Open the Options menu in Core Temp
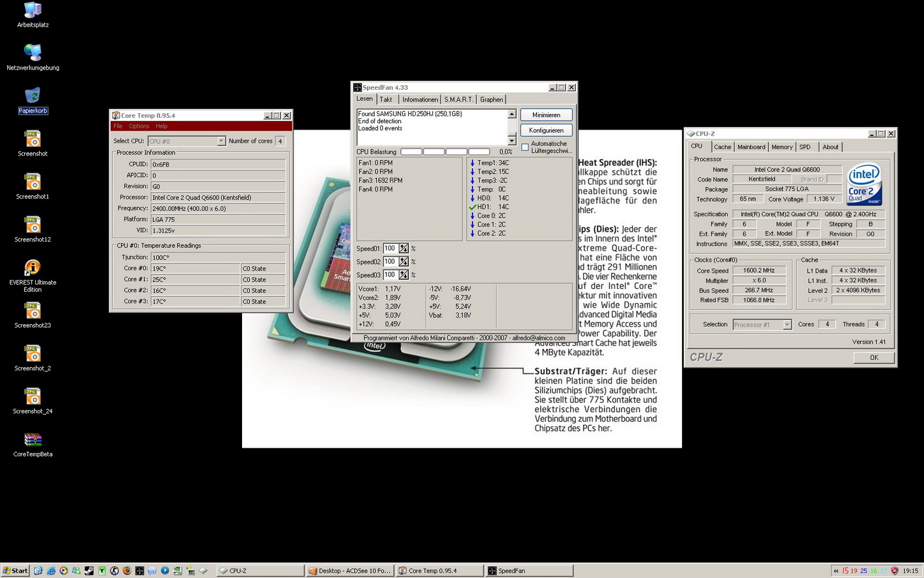Viewport: 924px width, 578px height. [139, 126]
